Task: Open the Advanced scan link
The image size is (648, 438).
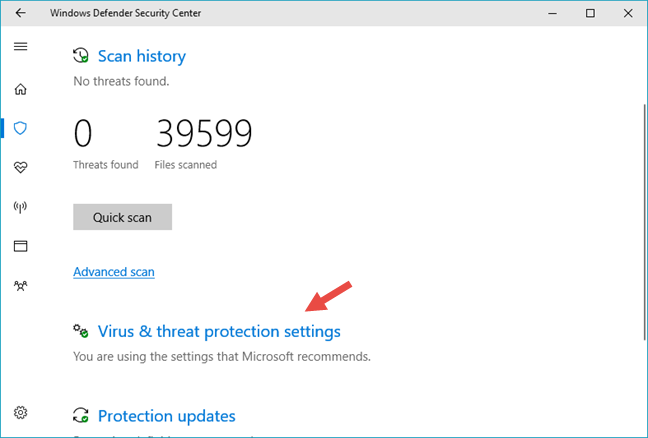Action: point(114,272)
